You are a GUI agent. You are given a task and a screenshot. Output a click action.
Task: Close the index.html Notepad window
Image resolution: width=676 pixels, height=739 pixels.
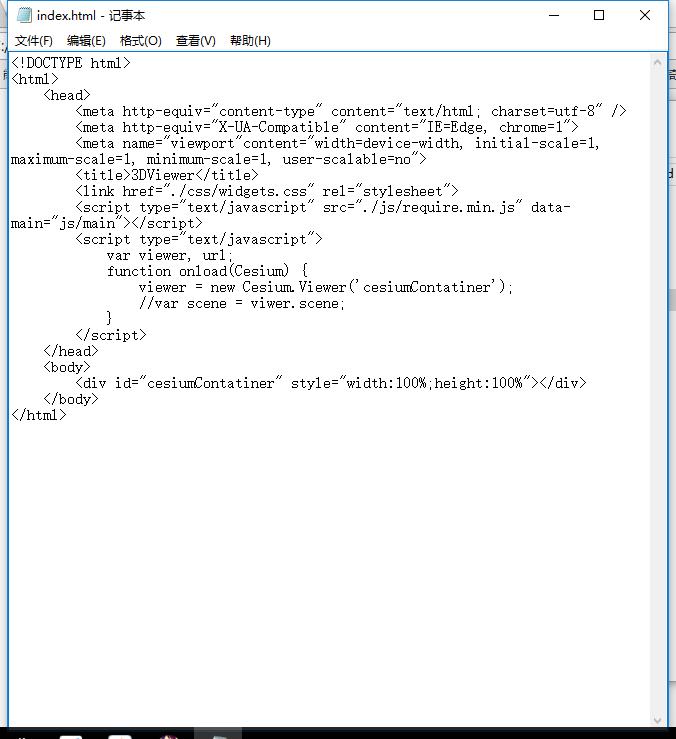tap(644, 16)
